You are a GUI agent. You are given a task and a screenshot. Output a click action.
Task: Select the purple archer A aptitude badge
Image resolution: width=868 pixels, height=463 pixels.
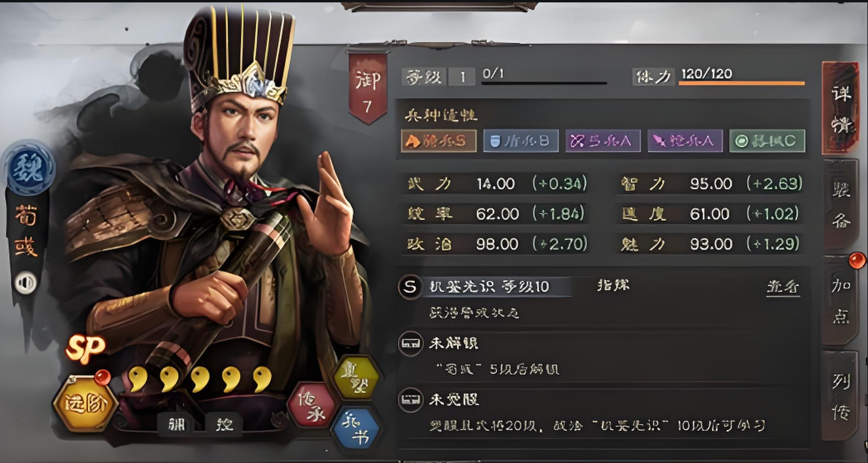coord(602,141)
